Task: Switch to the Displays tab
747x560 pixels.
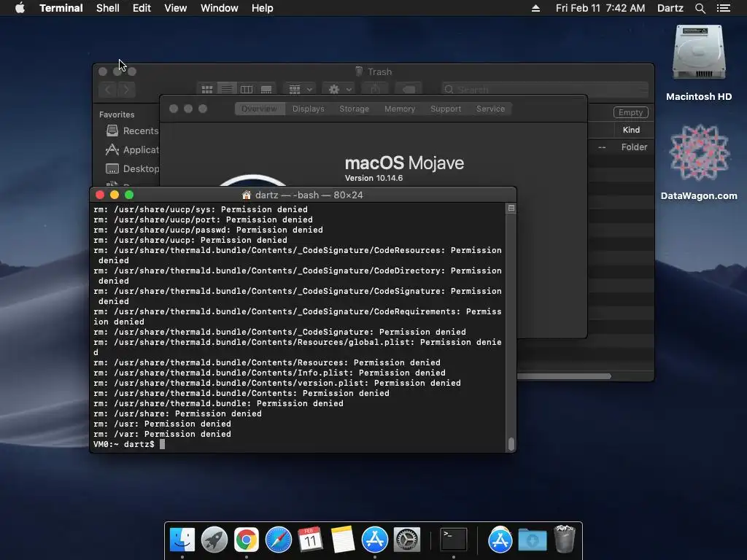Action: (309, 109)
